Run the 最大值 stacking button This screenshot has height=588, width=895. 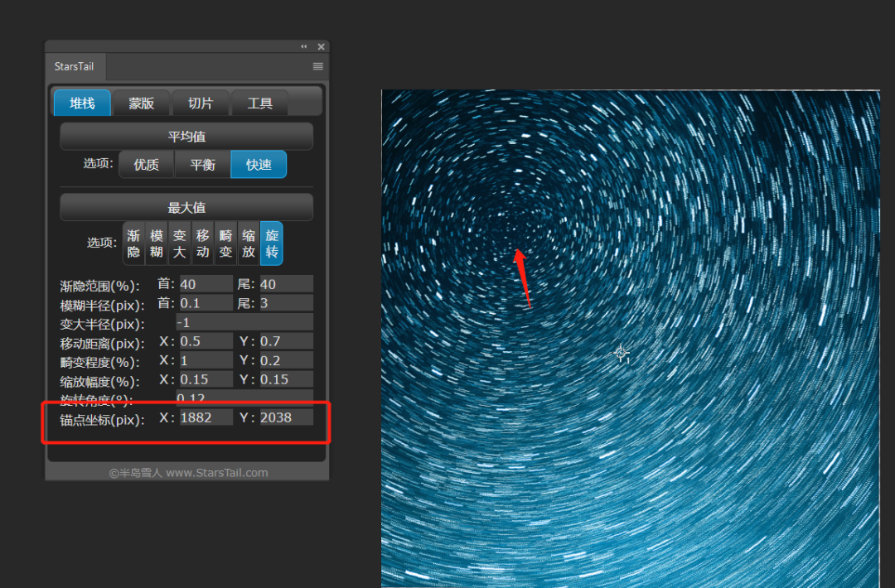click(x=186, y=208)
